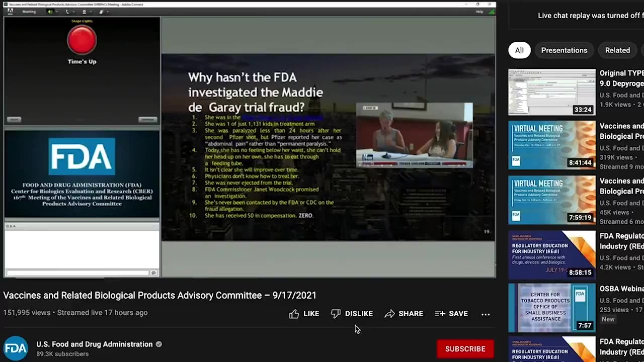Viewport: 644px width, 362px height.
Task: Click the '151,995 views' text
Action: pyautogui.click(x=27, y=313)
